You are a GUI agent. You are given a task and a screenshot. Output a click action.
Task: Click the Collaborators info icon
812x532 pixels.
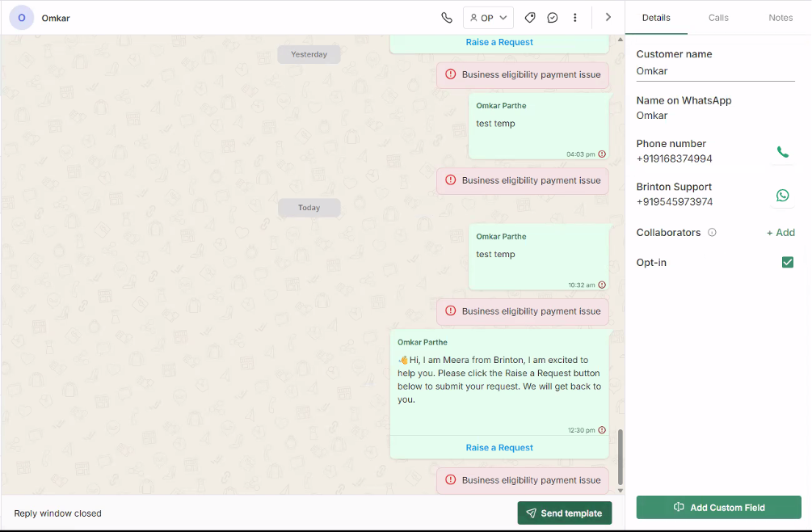(x=712, y=233)
